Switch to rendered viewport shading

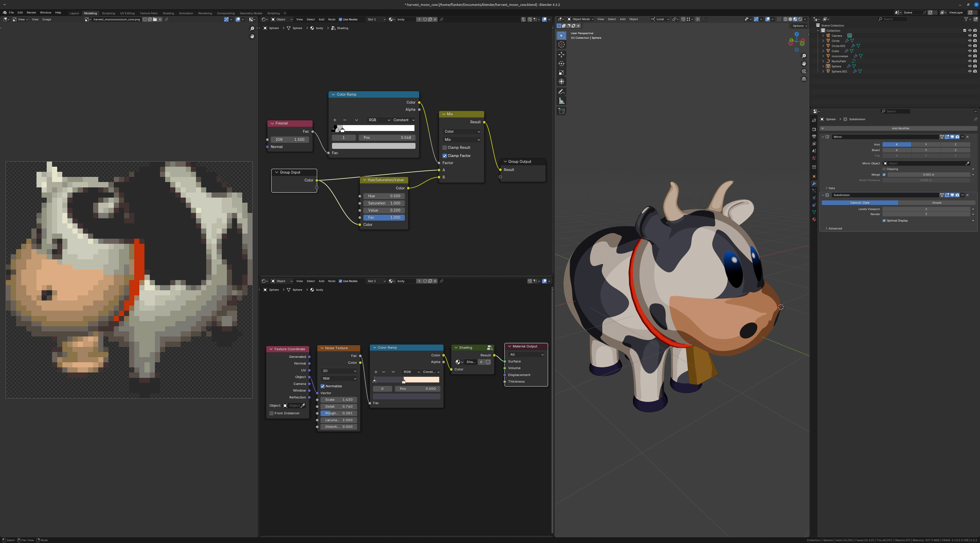800,19
